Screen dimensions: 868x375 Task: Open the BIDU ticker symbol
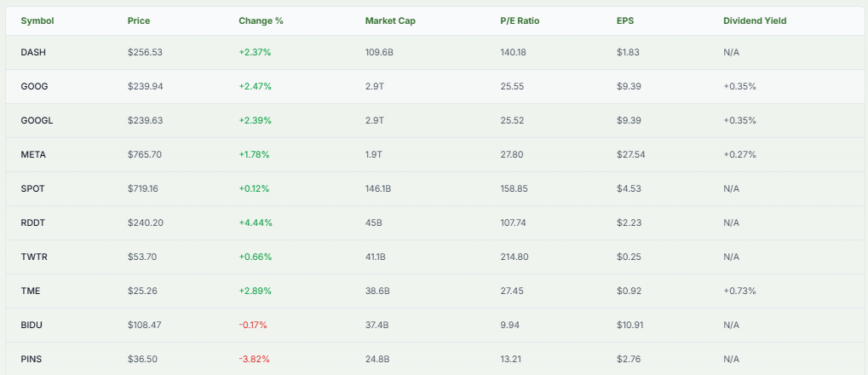point(32,325)
